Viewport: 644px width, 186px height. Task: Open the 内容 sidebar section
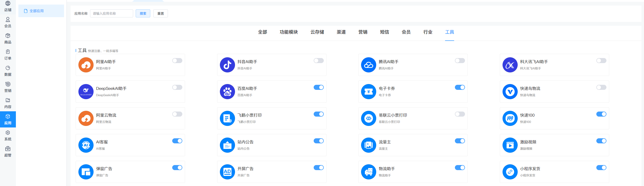point(8,103)
